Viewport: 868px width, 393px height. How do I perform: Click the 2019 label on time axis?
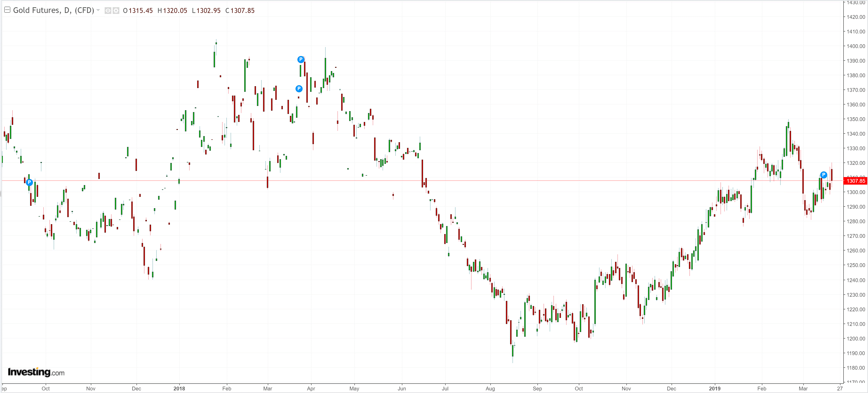pos(714,388)
